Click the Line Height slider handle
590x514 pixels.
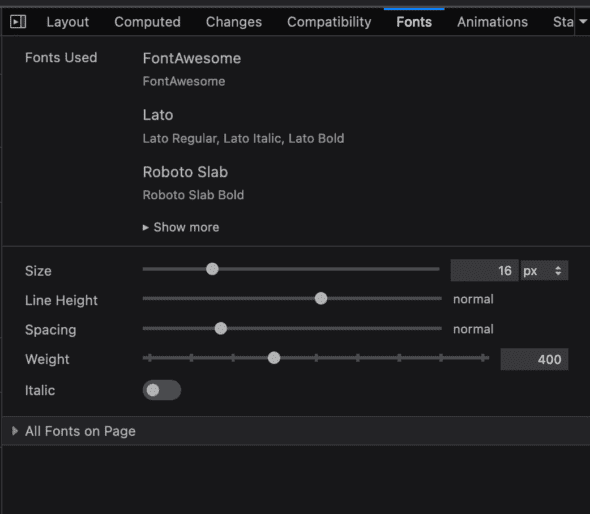[x=321, y=298]
